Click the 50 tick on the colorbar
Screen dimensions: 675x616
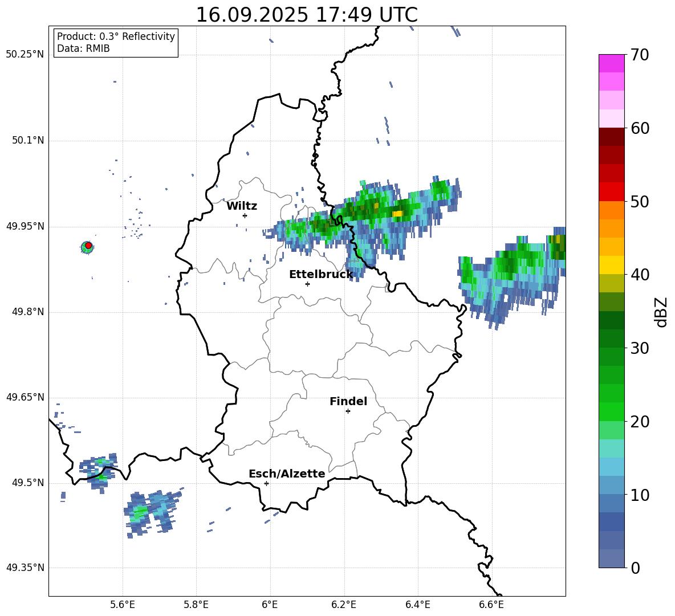click(640, 202)
